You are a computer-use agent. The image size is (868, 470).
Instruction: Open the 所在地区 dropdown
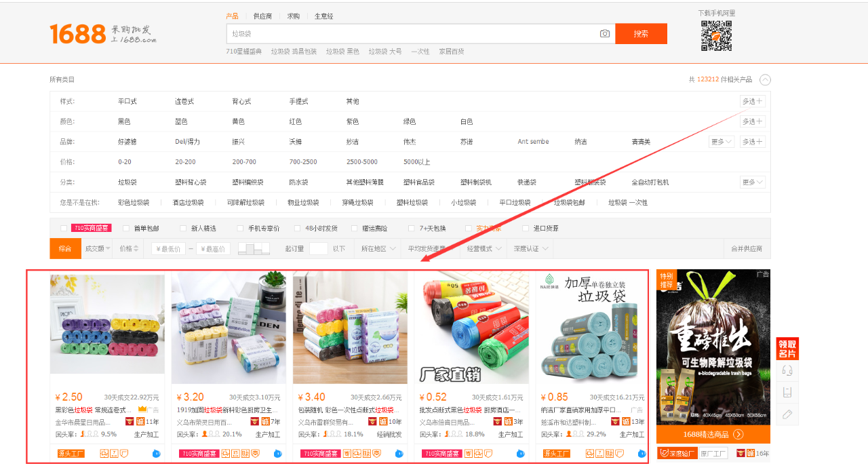coord(378,249)
